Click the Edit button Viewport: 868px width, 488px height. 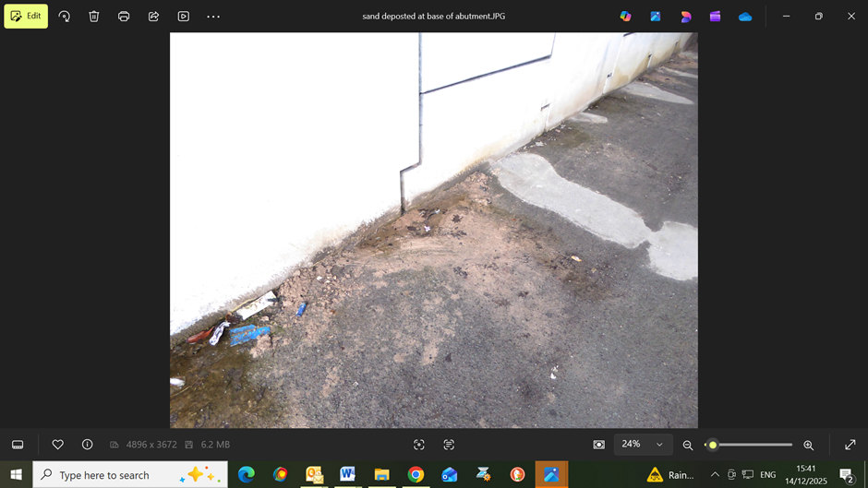(x=26, y=16)
